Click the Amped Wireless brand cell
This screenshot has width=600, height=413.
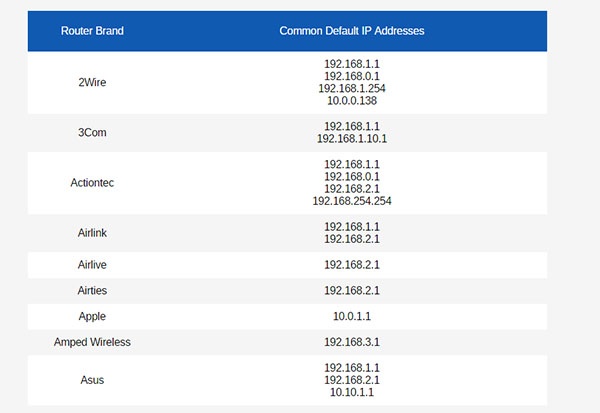click(x=92, y=342)
